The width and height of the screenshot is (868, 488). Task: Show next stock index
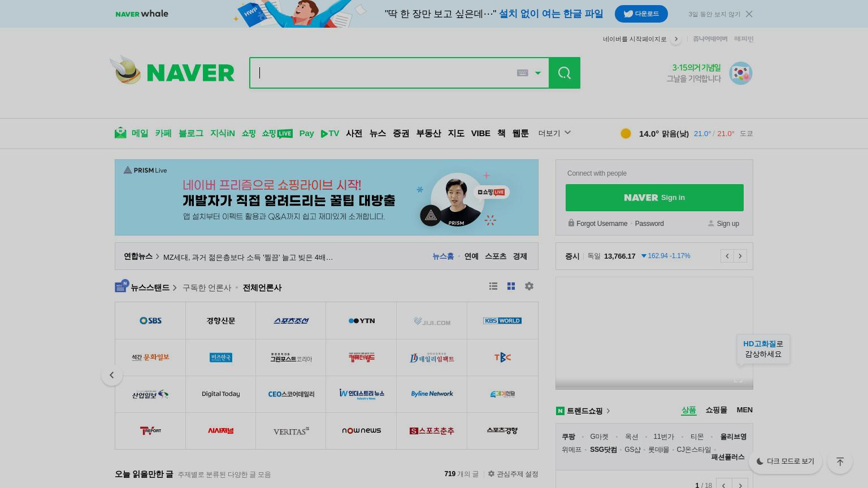click(x=740, y=256)
